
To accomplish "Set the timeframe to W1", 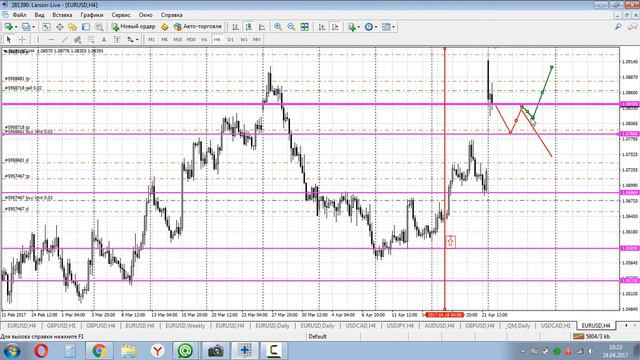I will click(x=244, y=40).
